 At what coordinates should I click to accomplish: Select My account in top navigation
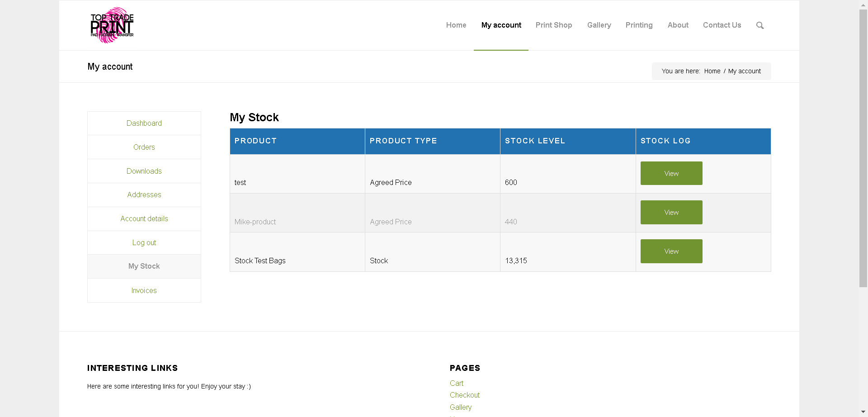click(x=501, y=25)
